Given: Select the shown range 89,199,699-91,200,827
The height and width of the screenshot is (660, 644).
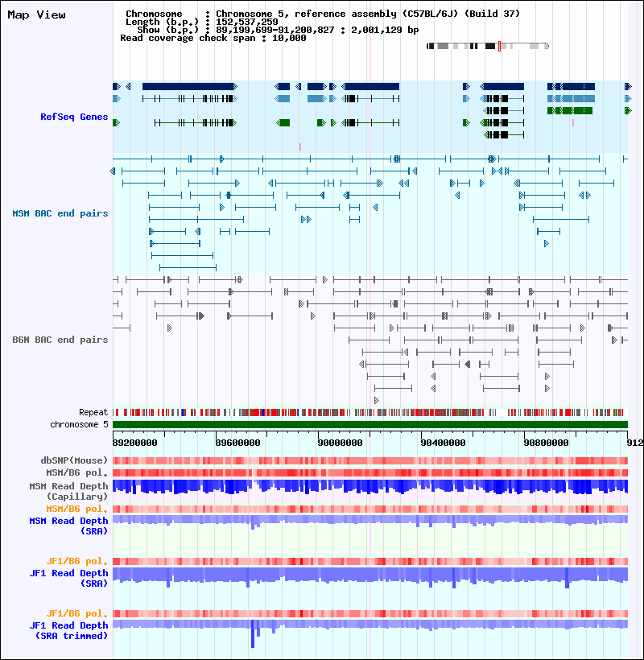Looking at the screenshot, I should [275, 30].
